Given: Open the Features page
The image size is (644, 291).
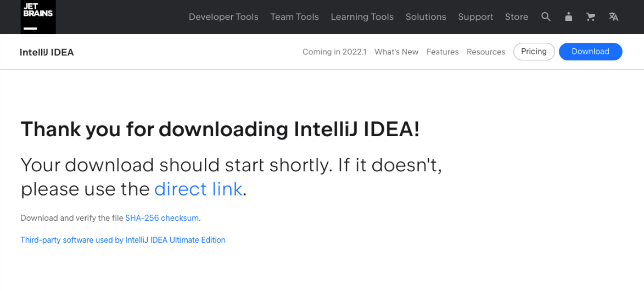Looking at the screenshot, I should (443, 52).
